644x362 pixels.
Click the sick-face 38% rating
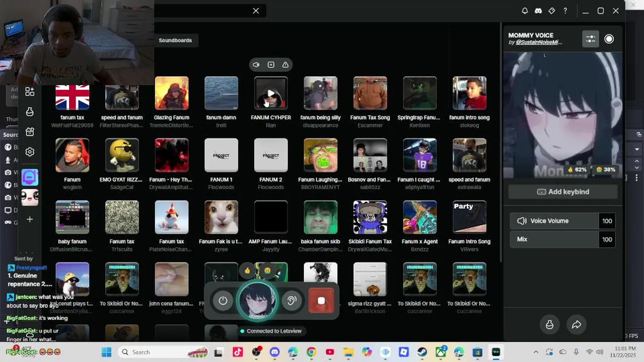[606, 169]
